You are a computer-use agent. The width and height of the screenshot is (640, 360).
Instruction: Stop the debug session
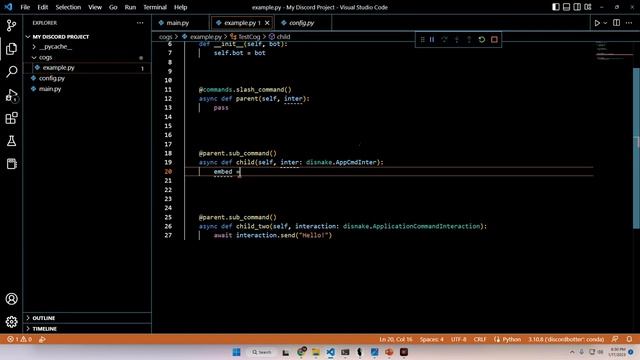[x=494, y=40]
